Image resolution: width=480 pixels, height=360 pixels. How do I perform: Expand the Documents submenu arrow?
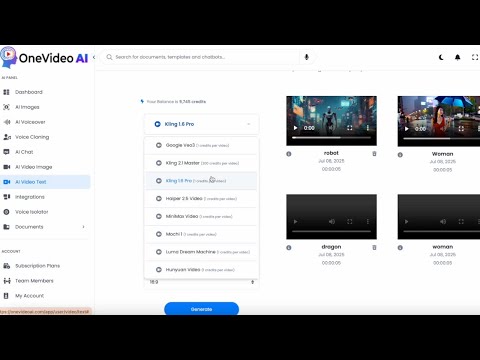point(83,227)
